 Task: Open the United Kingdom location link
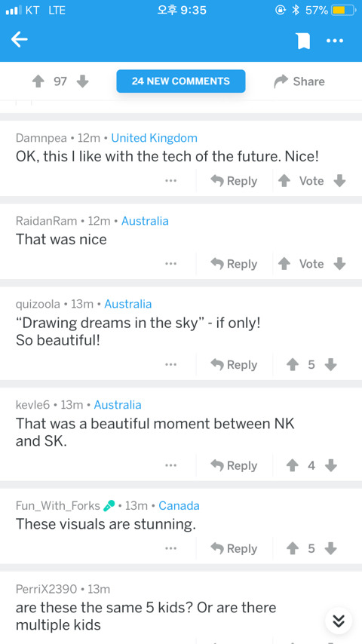pyautogui.click(x=155, y=138)
